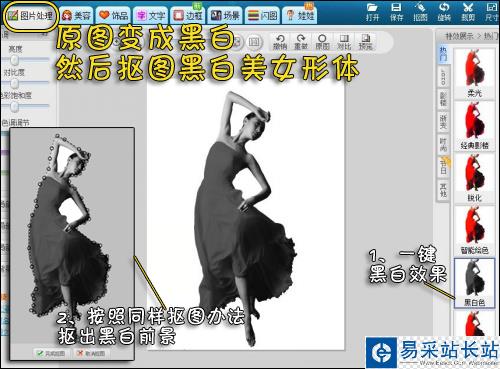This screenshot has height=369, width=500.
Task: Adjust the 色彩饱和度 saturation slider
Action: [14, 106]
